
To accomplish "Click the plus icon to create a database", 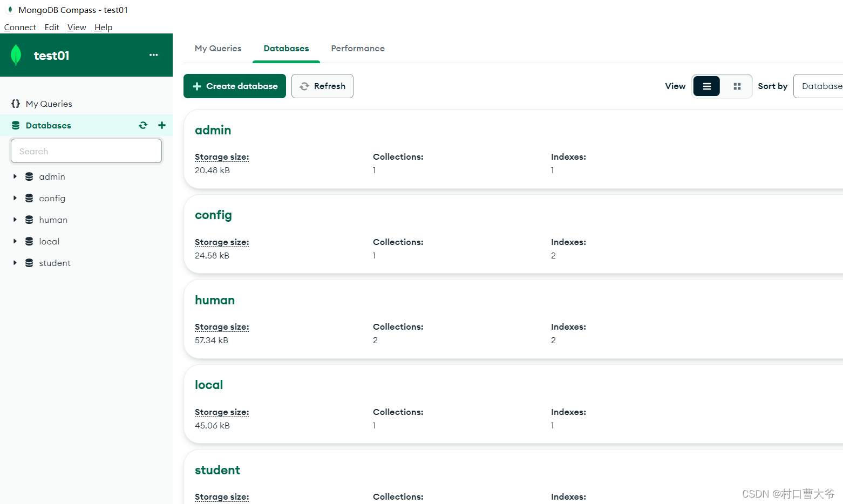I will coord(161,125).
